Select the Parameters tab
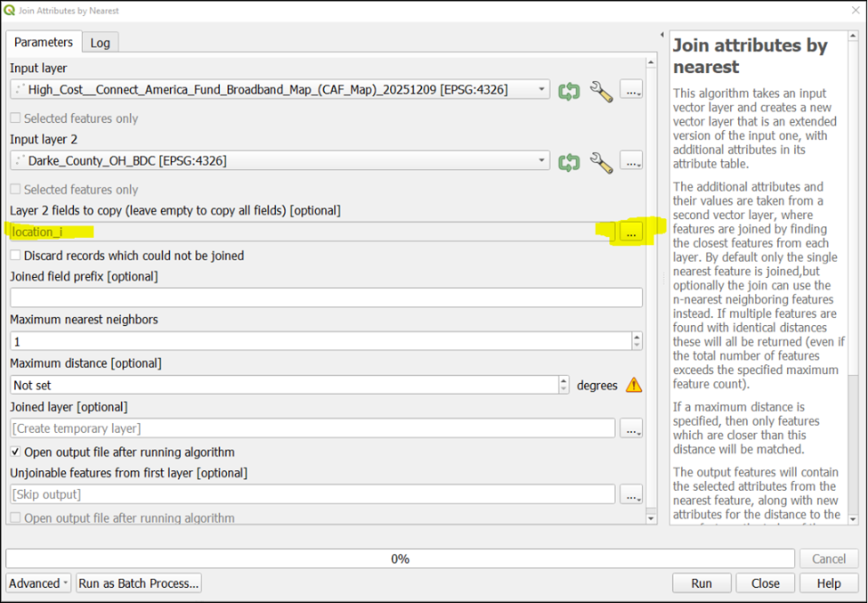Screen dimensions: 868x603 point(44,42)
